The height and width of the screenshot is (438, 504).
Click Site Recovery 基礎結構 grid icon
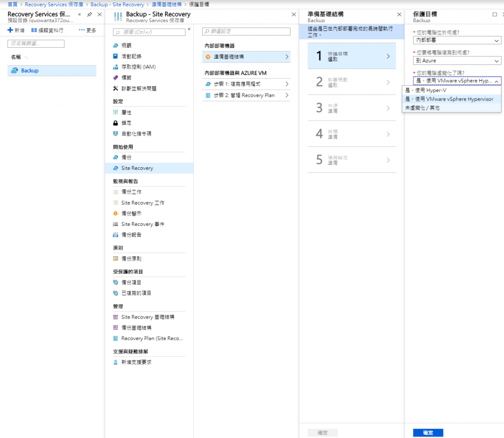coord(116,317)
